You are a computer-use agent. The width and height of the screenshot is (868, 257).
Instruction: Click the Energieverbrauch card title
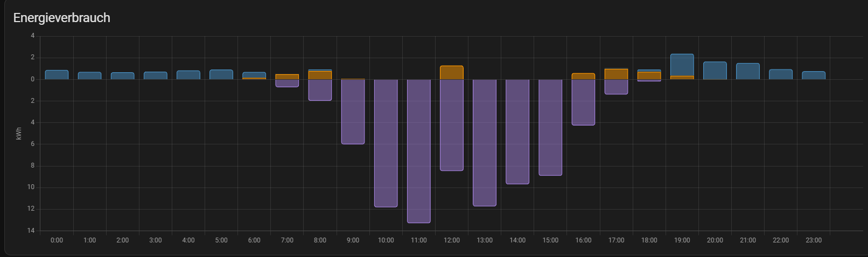click(62, 18)
